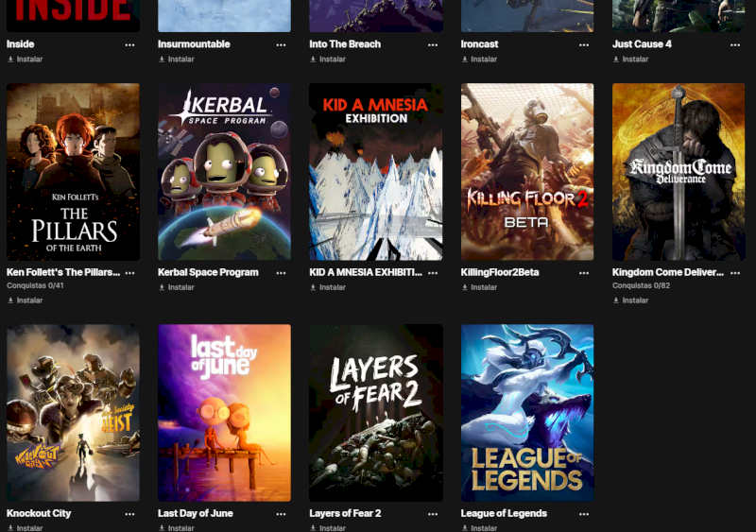Image resolution: width=756 pixels, height=532 pixels.
Task: Click Instalar under Kerbal Space Program
Action: click(180, 287)
